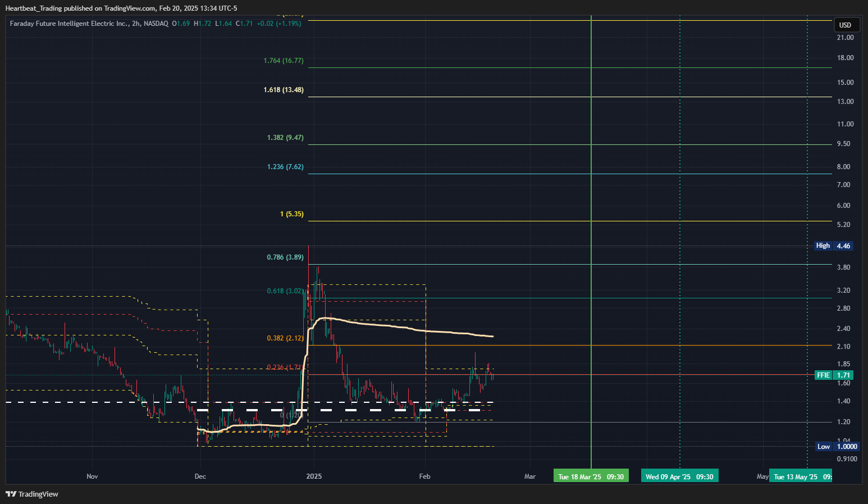Click the 1 (5.35) Fibonacci label

[x=292, y=214]
